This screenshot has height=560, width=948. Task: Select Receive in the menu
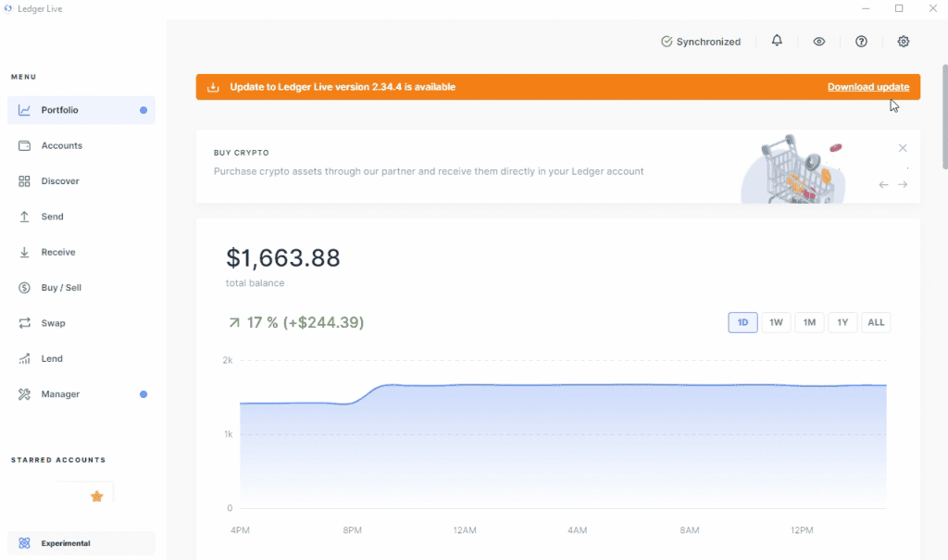coord(81,252)
